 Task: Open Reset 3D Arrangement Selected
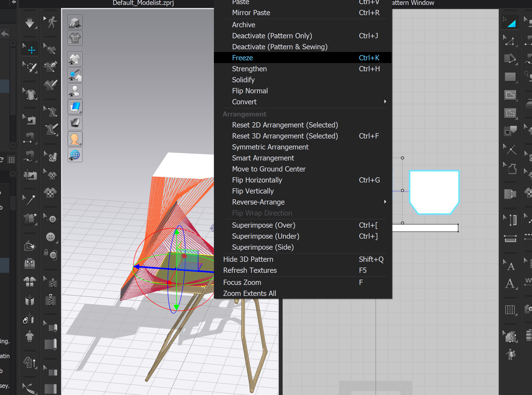coord(285,136)
